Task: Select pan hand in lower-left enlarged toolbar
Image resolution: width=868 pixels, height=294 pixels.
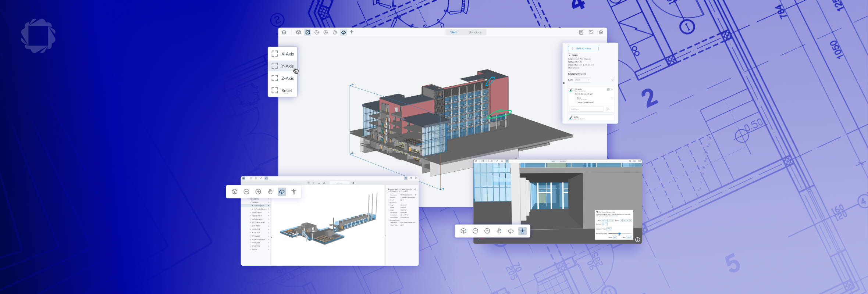Action: click(270, 191)
